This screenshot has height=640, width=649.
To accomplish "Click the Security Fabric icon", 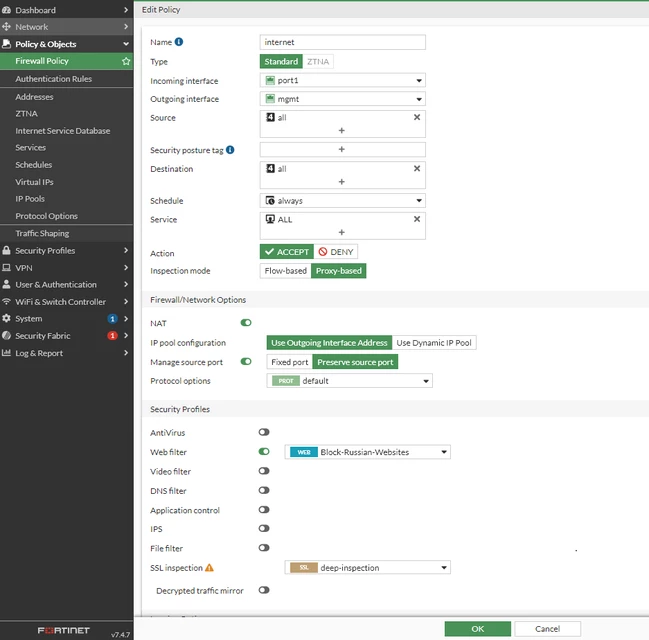I will [x=6, y=336].
